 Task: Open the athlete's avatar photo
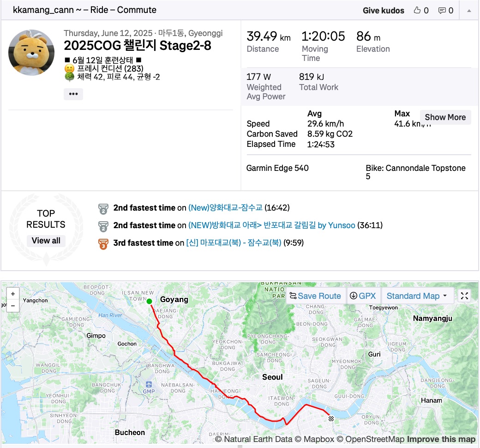pyautogui.click(x=31, y=52)
